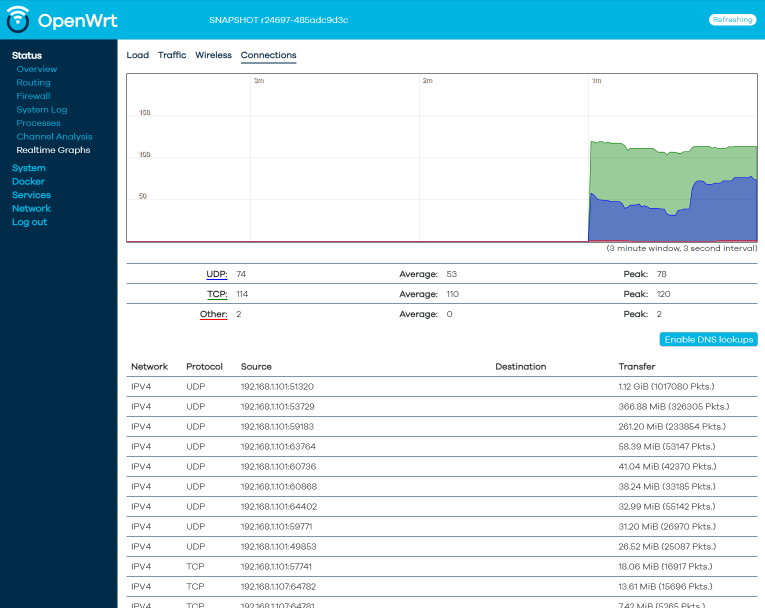Open the Firewall status page

pos(33,97)
